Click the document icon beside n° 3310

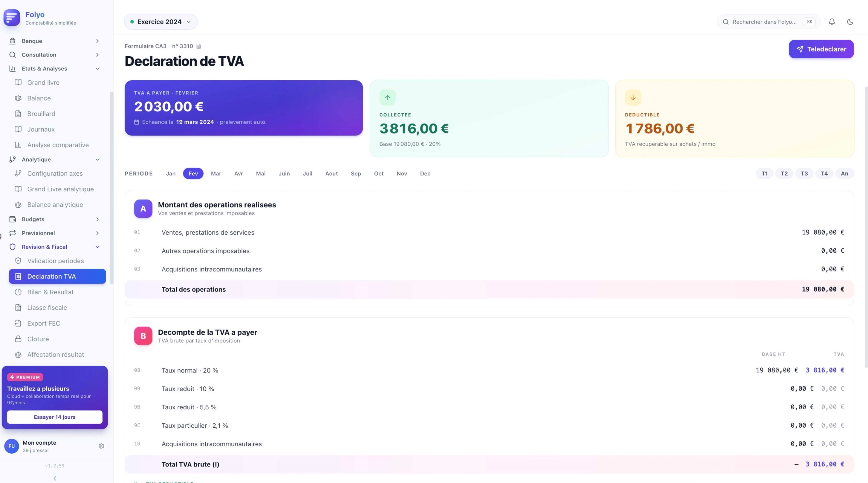(x=199, y=46)
